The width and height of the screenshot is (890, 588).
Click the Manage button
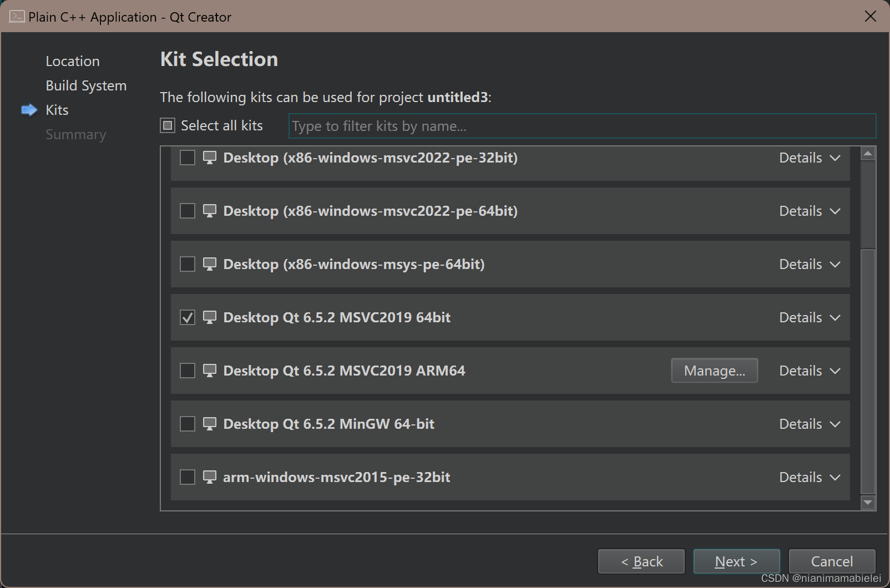click(x=714, y=371)
